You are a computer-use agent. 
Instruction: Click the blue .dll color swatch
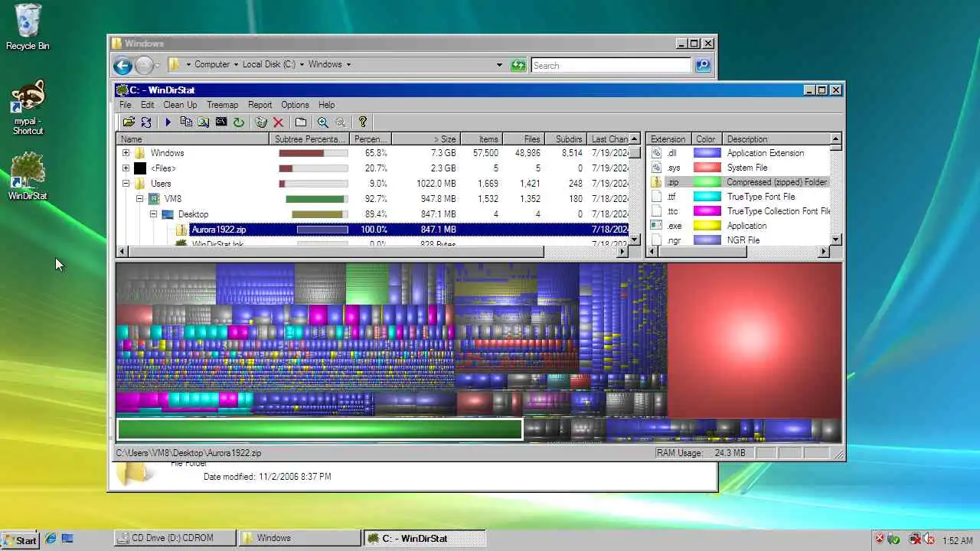tap(707, 153)
